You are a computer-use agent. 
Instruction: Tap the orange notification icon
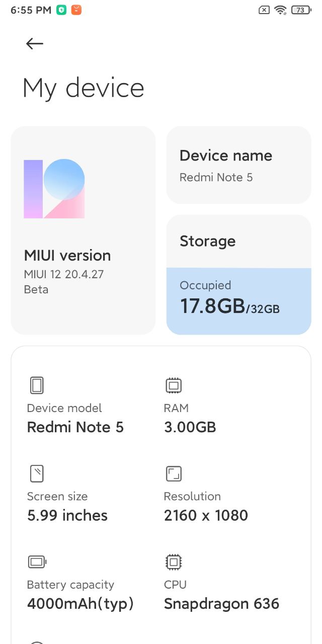76,10
